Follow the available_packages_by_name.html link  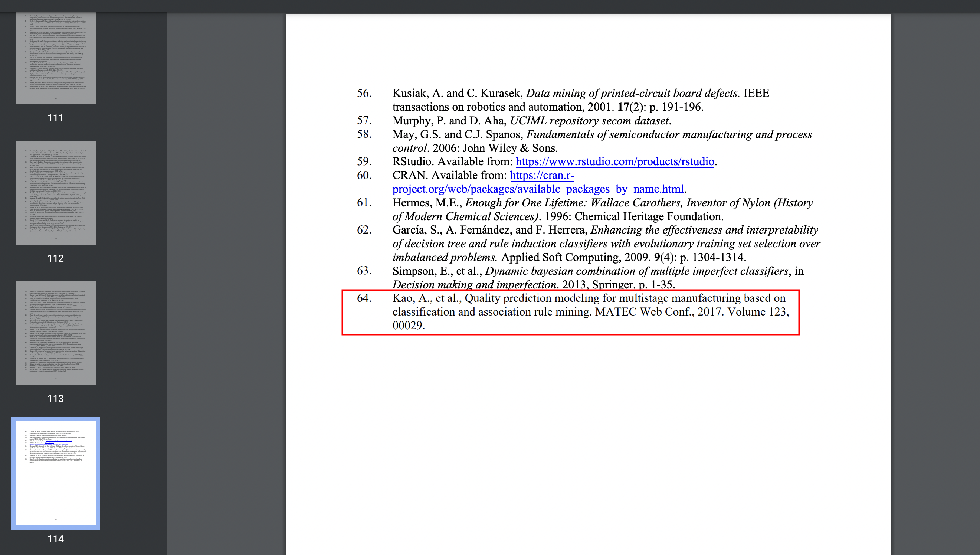coord(538,189)
